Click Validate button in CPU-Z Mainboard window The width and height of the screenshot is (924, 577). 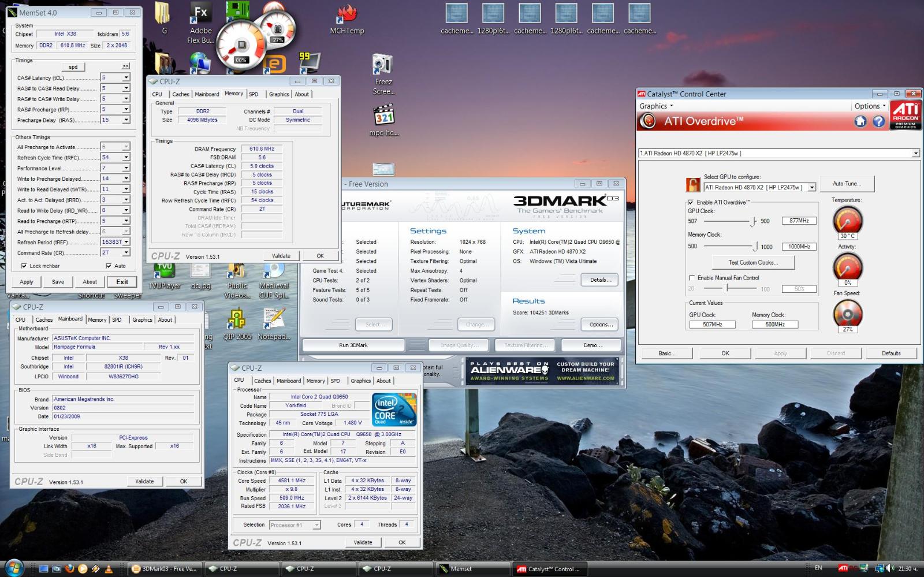(x=144, y=481)
